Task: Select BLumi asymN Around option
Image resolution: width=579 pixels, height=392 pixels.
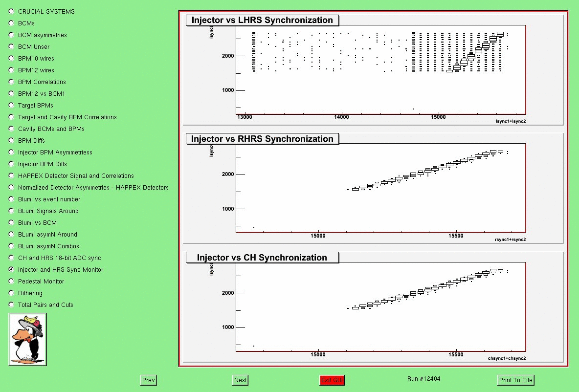Action: [x=11, y=235]
